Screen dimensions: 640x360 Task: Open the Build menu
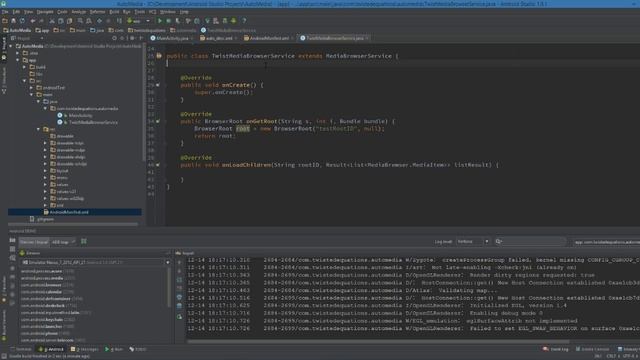114,12
